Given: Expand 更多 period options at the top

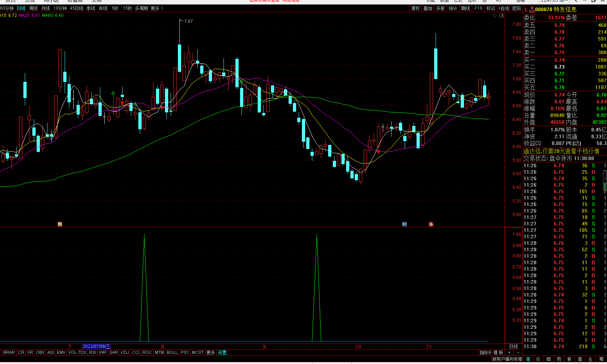Looking at the screenshot, I should (x=157, y=8).
